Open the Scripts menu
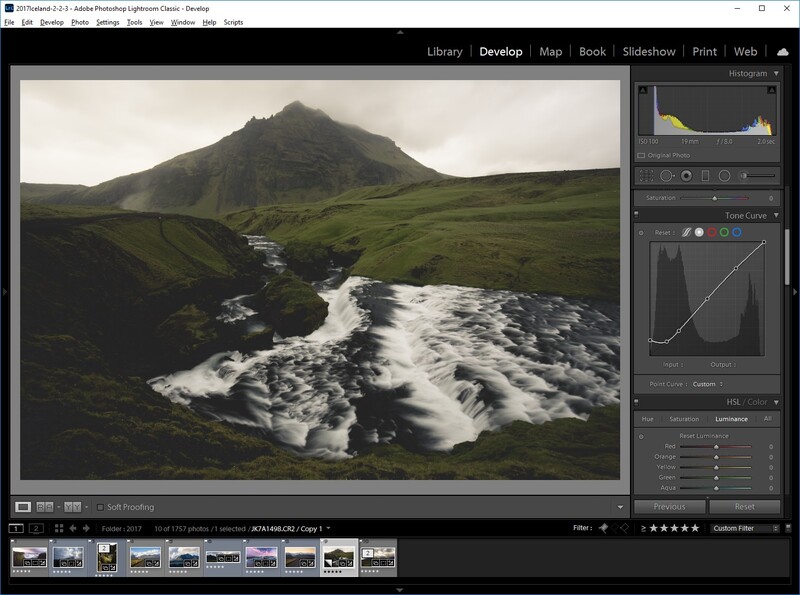 (x=233, y=22)
